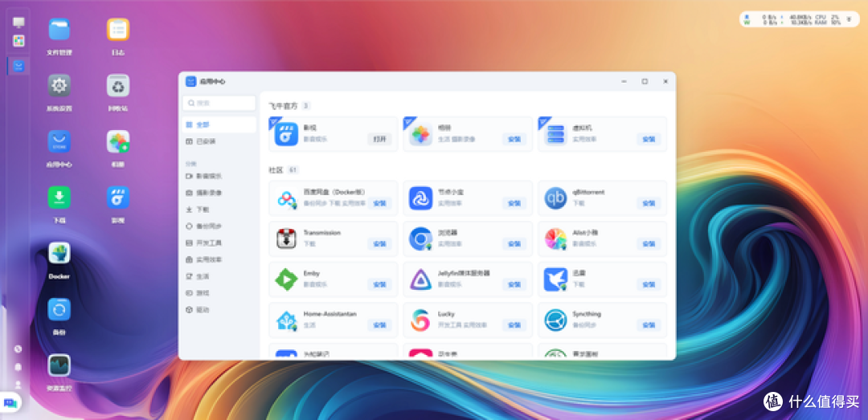This screenshot has width=868, height=420.
Task: Filter by 开发工具 category
Action: click(x=219, y=243)
